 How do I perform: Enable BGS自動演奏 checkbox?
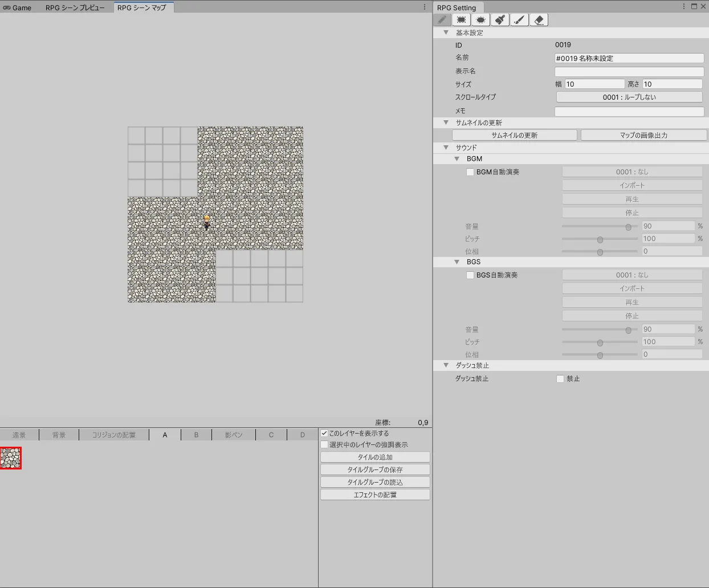click(470, 275)
